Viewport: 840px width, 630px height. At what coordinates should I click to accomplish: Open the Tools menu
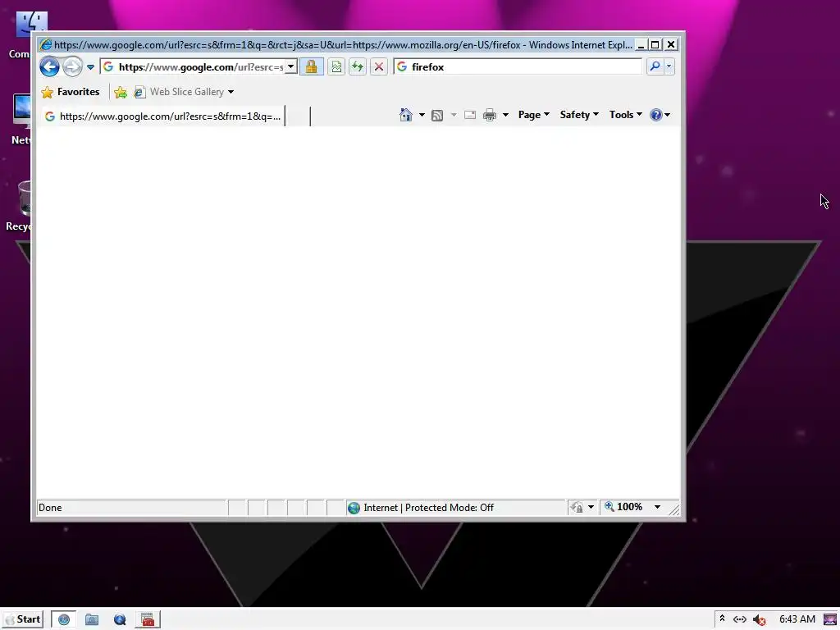pos(626,115)
